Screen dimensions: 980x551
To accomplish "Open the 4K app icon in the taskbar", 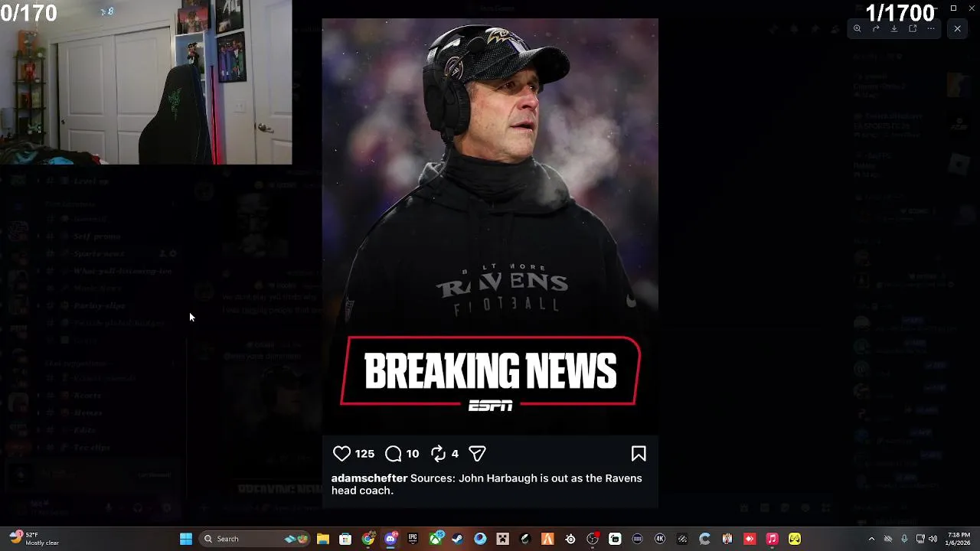I will (x=660, y=539).
